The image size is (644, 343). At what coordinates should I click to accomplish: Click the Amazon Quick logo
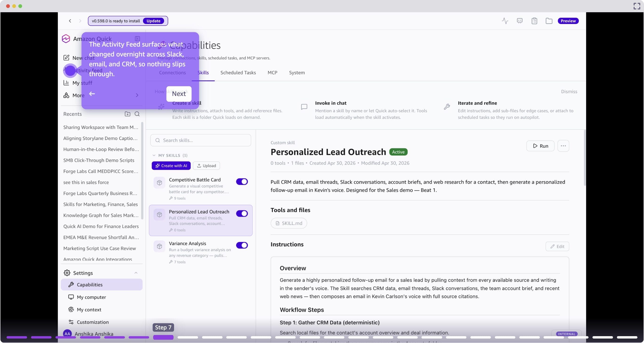(66, 39)
